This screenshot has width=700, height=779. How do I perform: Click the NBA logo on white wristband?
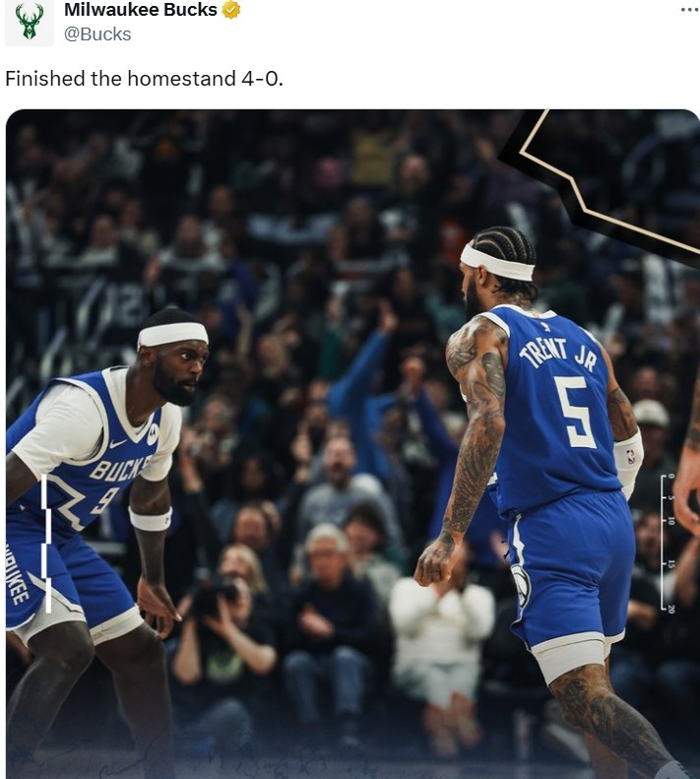tap(631, 457)
